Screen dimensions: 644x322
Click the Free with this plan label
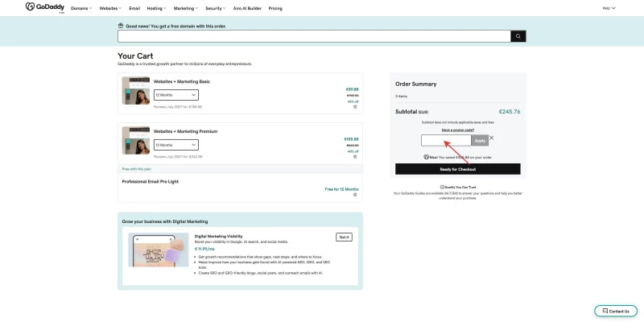tap(137, 169)
